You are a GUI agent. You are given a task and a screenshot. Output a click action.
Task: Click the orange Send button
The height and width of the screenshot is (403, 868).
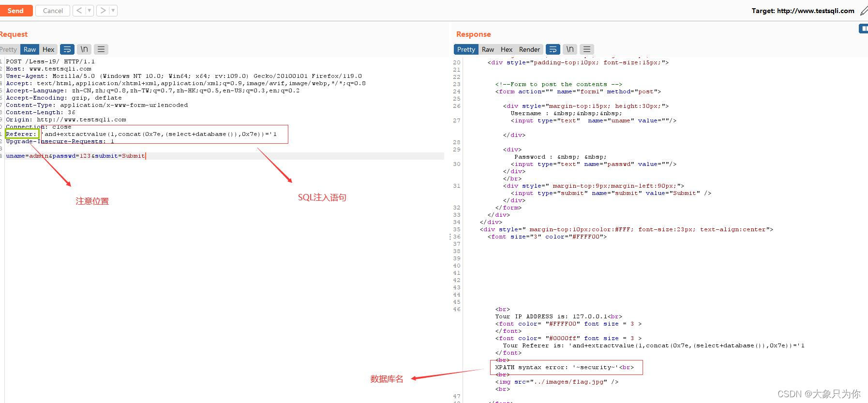(15, 11)
